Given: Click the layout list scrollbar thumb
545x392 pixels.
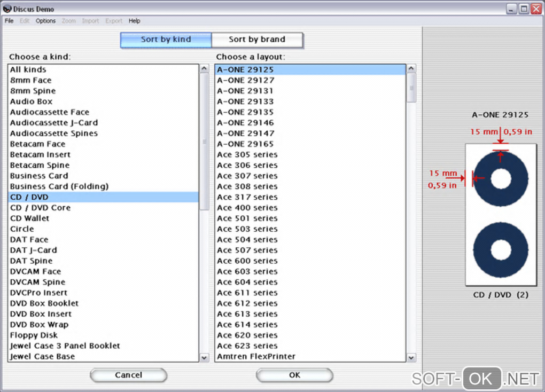Looking at the screenshot, I should (x=411, y=88).
